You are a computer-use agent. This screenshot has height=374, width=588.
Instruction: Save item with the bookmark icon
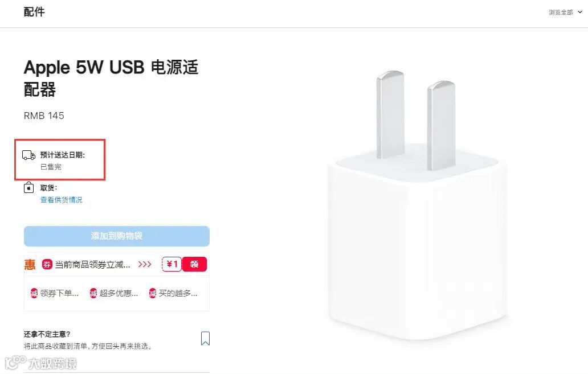(x=205, y=338)
